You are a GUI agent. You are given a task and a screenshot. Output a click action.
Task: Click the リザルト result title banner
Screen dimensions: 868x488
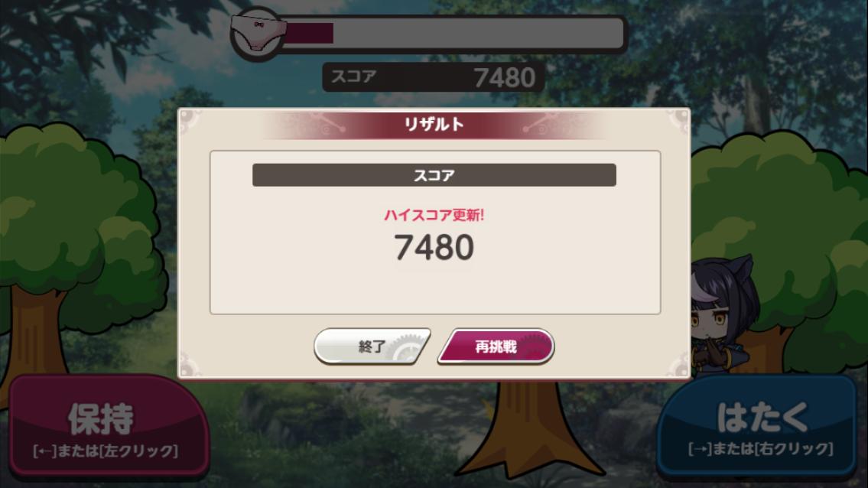[434, 124]
